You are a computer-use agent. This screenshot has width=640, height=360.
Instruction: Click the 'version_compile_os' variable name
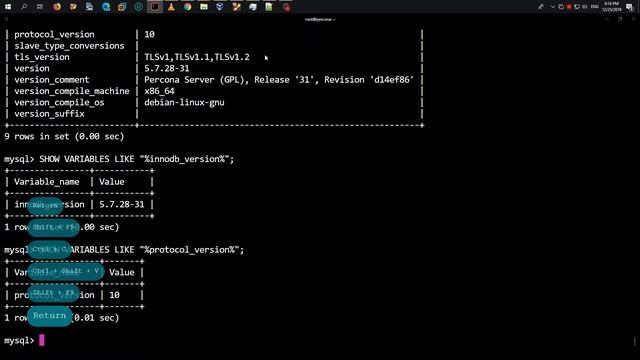(59, 102)
